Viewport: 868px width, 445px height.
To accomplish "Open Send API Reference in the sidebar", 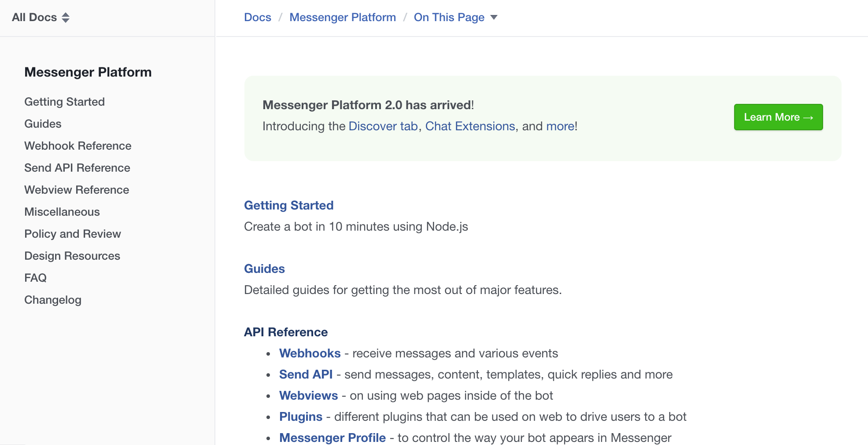I will tap(77, 168).
